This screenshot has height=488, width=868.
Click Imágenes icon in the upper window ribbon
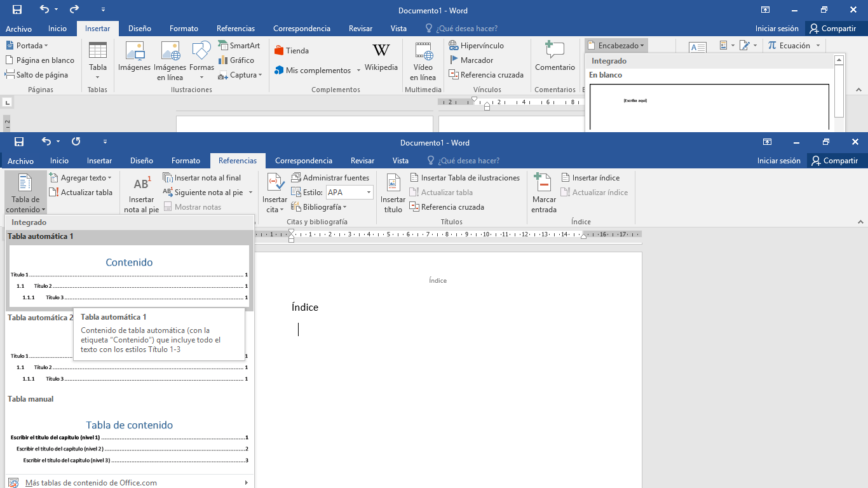click(x=134, y=57)
